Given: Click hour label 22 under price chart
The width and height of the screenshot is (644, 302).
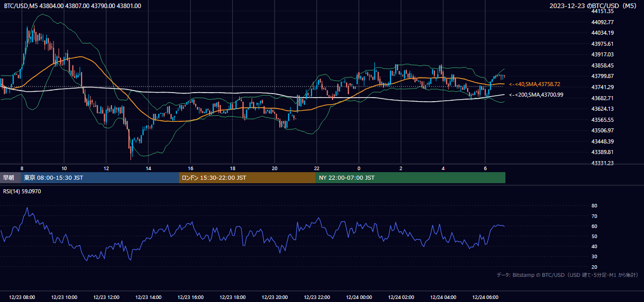Looking at the screenshot, I should (316, 168).
